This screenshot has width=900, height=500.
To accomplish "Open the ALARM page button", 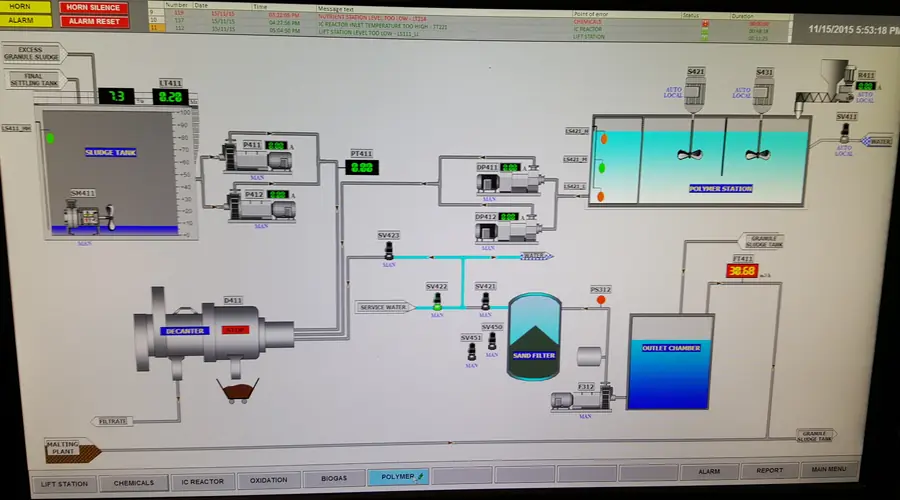I will click(x=709, y=471).
